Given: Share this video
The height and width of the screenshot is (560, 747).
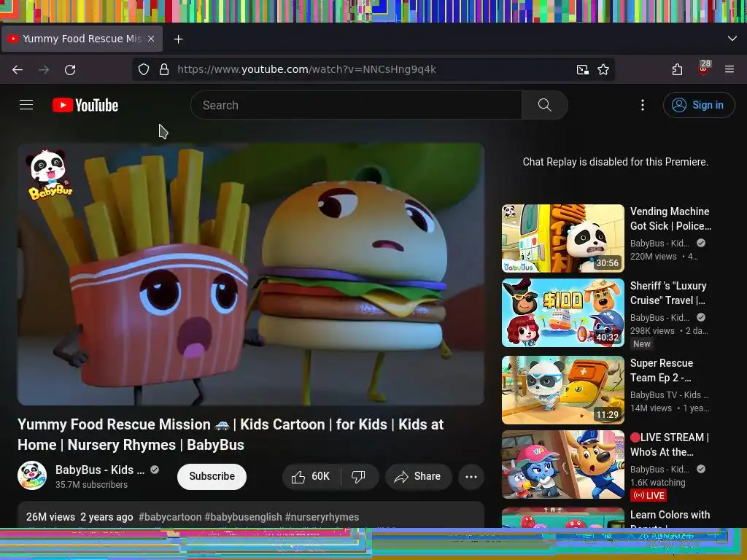Looking at the screenshot, I should (418, 477).
